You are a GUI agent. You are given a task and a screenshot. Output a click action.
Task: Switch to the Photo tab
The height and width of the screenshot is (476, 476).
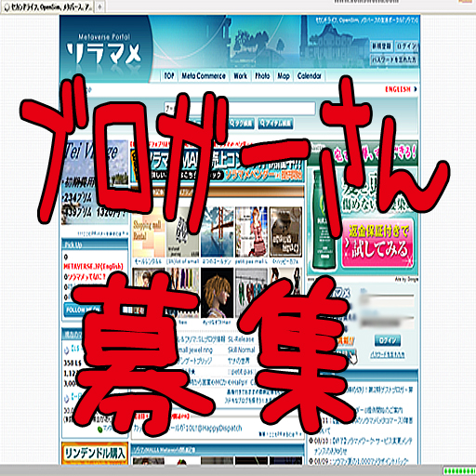click(x=262, y=76)
